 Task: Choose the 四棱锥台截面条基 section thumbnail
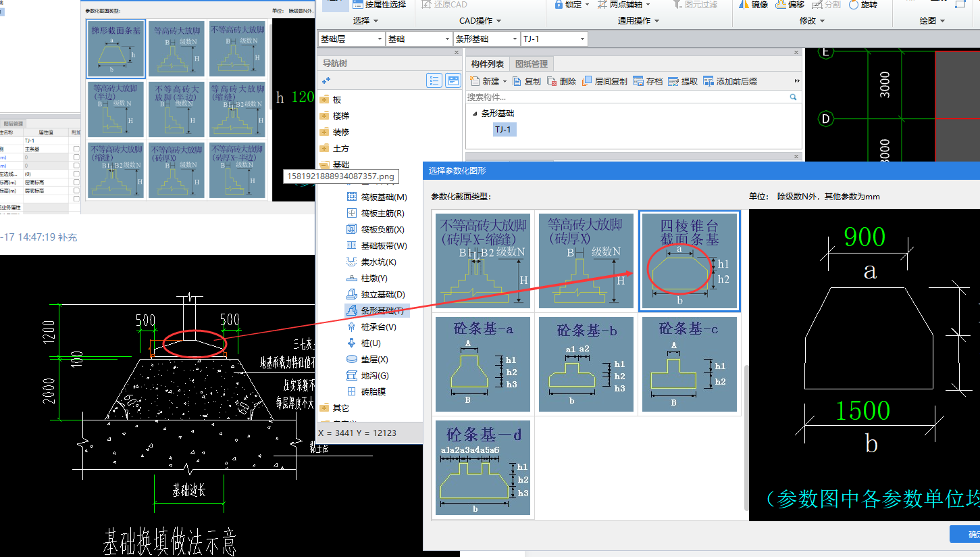tap(690, 261)
